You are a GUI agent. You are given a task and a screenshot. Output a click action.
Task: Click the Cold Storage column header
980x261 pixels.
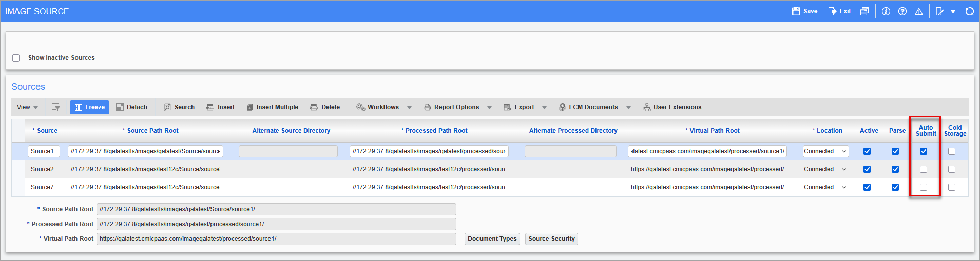pyautogui.click(x=955, y=131)
